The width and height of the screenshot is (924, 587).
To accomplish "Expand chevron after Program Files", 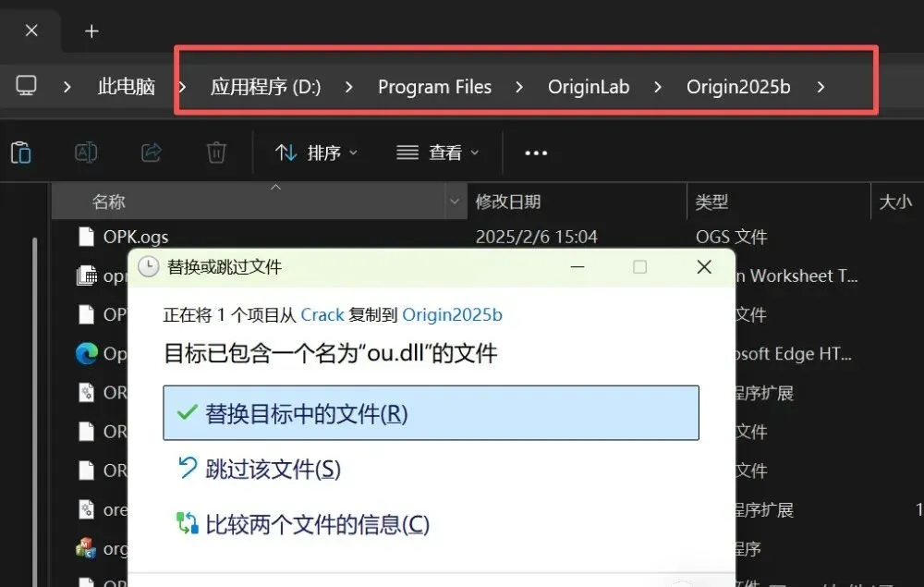I will (x=518, y=87).
